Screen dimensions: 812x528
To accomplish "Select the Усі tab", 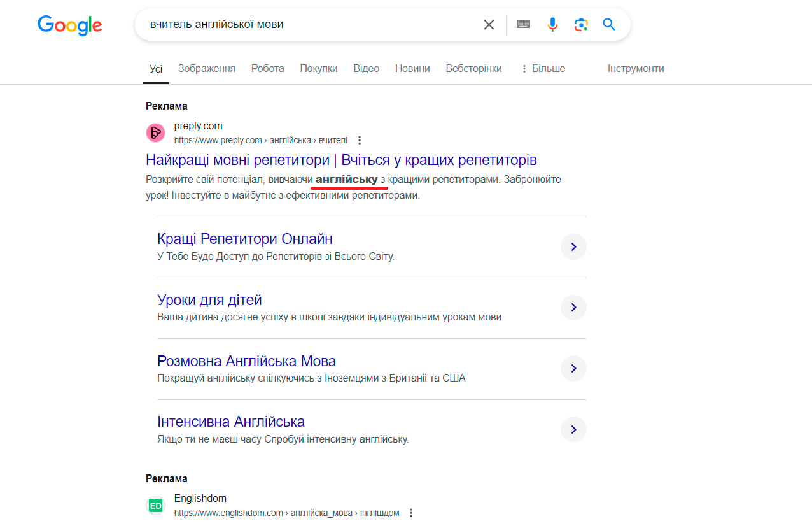I will pos(156,69).
